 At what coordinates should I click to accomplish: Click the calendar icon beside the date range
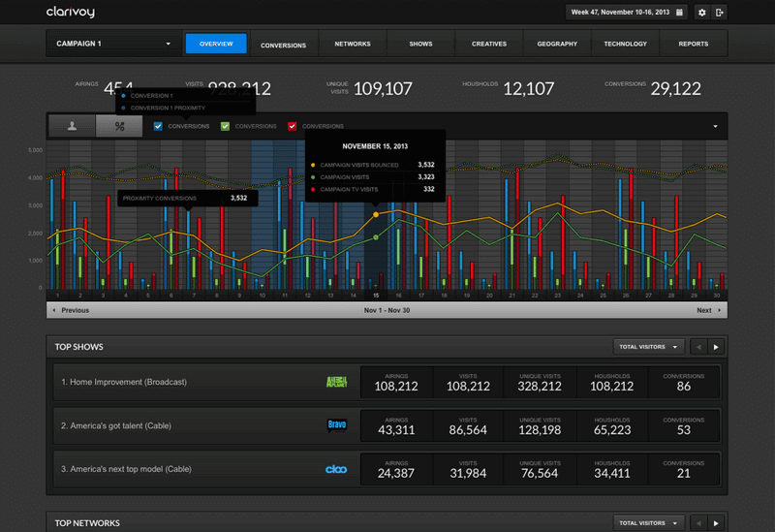pos(680,13)
